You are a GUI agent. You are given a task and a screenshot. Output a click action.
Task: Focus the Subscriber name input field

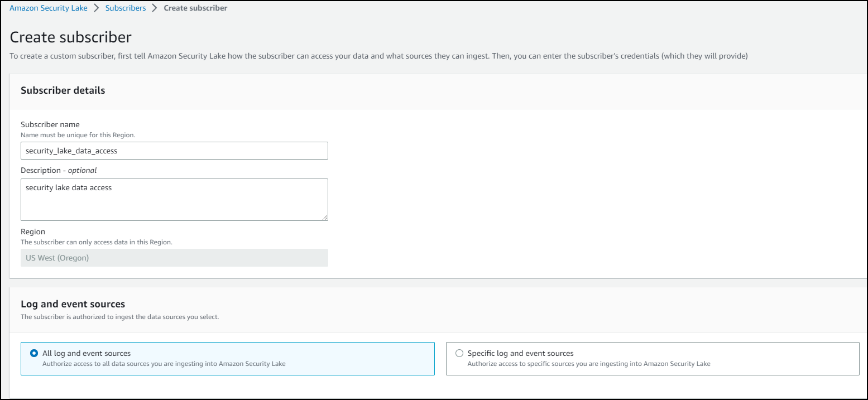[x=174, y=151]
